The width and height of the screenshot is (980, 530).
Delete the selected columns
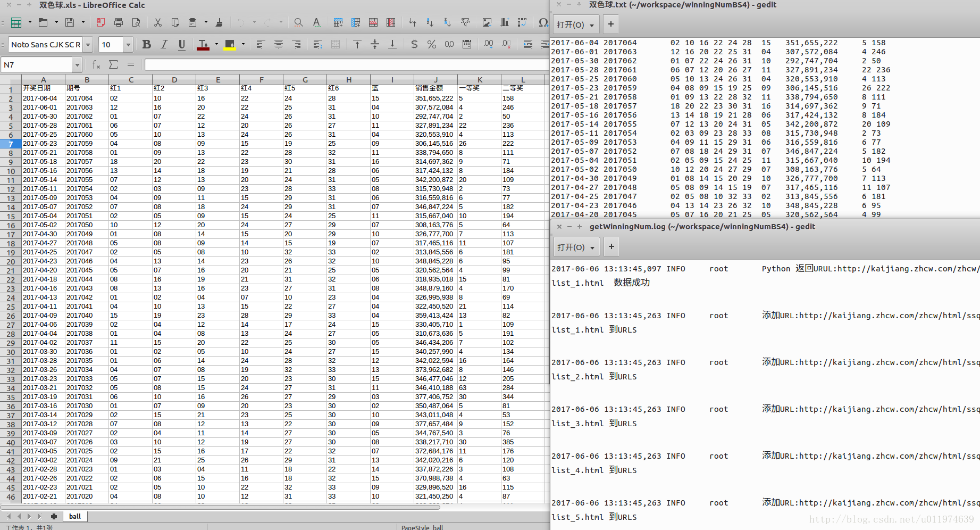point(391,22)
